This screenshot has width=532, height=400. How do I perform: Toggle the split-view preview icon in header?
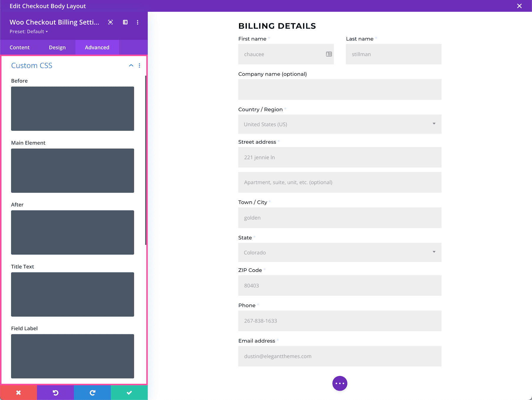125,22
